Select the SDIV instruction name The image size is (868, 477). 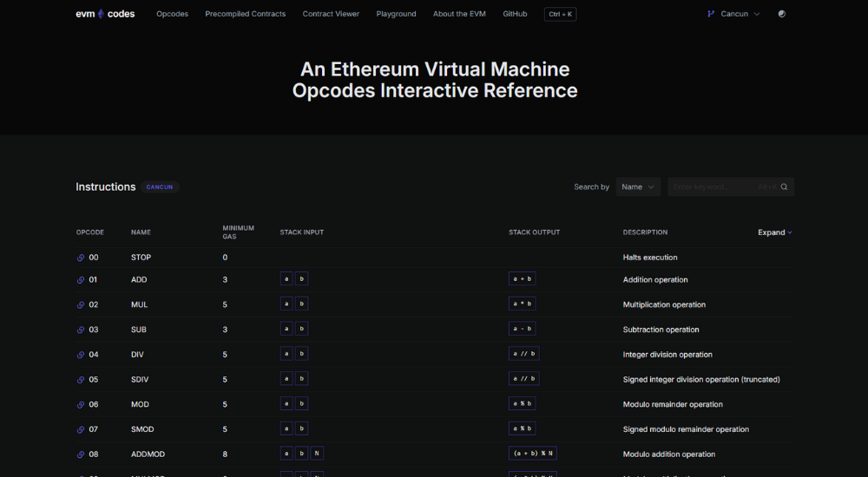(140, 380)
